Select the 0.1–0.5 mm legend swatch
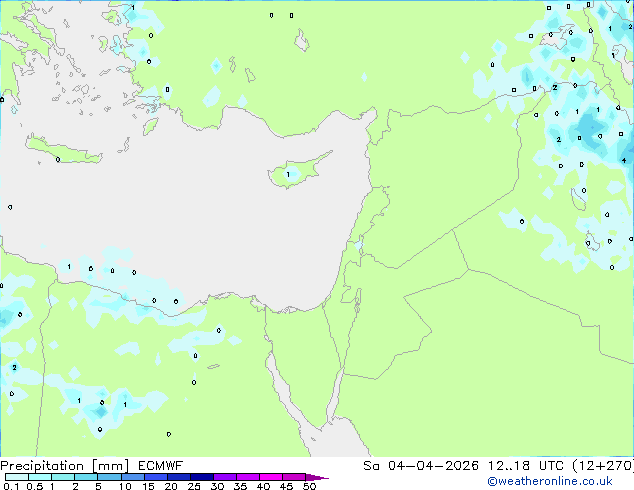 tap(17, 477)
